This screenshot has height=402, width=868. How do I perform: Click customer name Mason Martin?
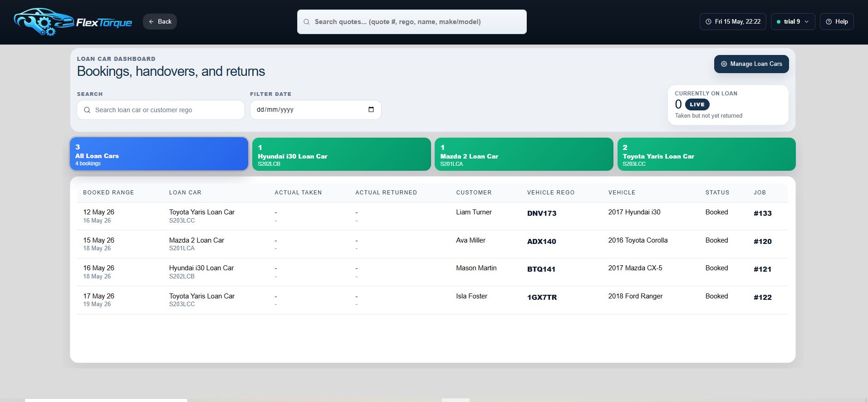pyautogui.click(x=476, y=268)
